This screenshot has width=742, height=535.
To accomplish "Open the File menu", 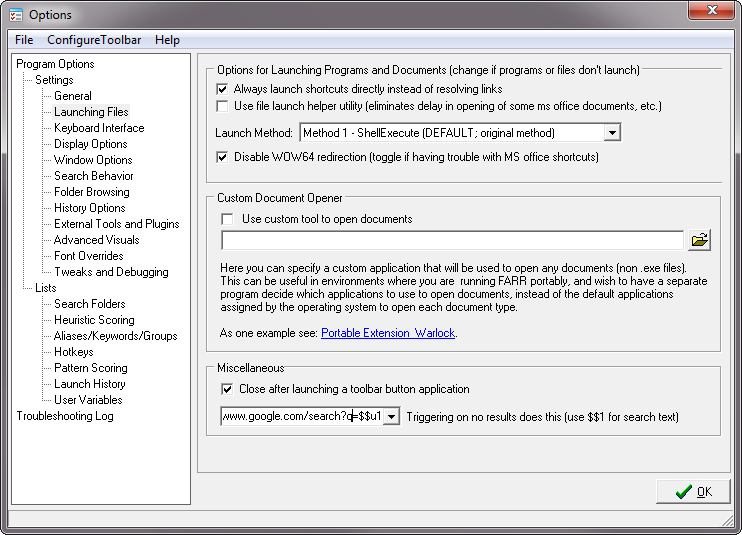I will click(x=24, y=40).
